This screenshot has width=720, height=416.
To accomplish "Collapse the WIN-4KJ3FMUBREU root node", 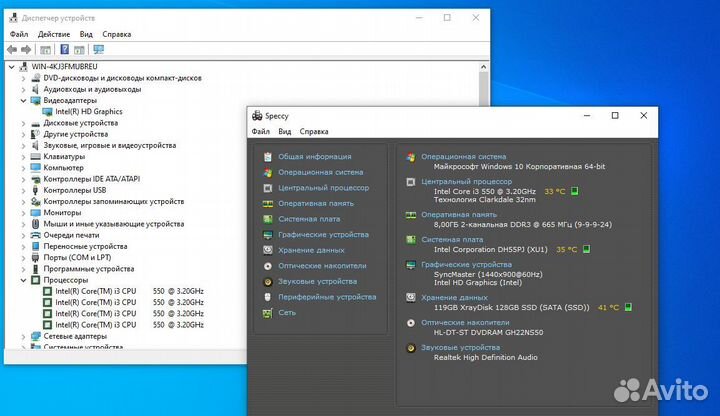I will [11, 67].
